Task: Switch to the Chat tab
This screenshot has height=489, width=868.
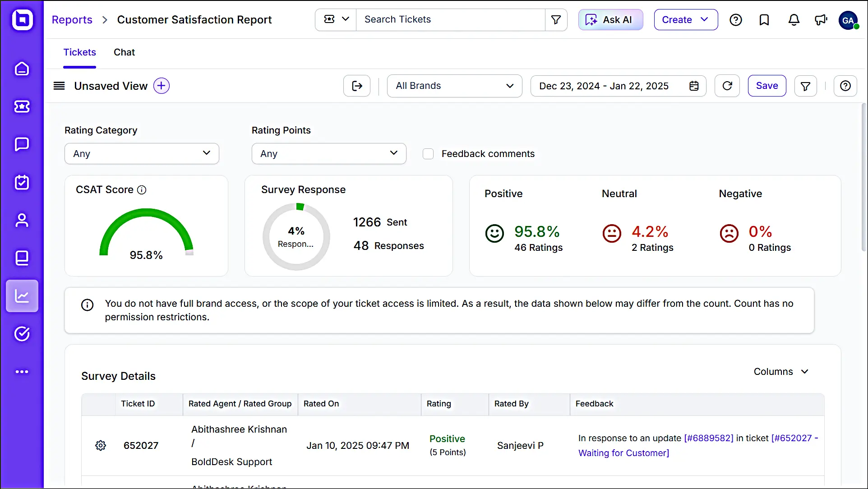Action: 124,52
